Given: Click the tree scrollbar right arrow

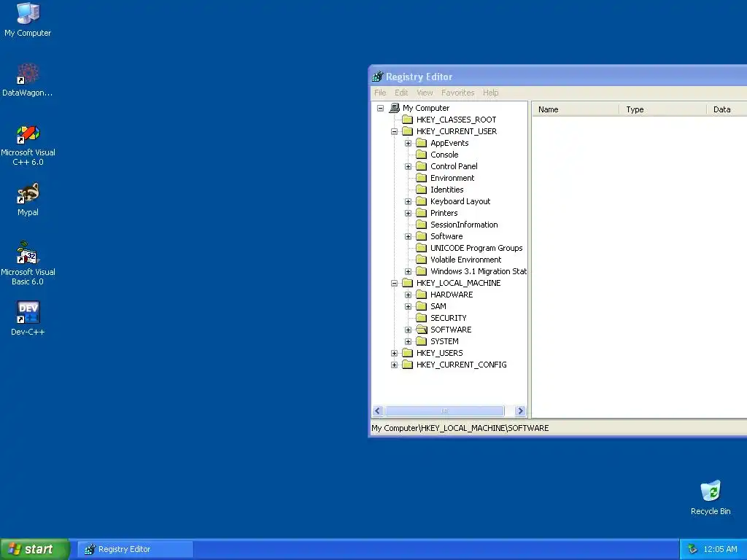Looking at the screenshot, I should pyautogui.click(x=520, y=411).
